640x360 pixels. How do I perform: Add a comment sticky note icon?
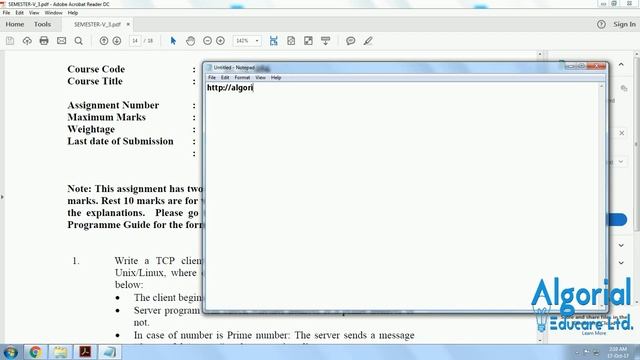(350, 41)
